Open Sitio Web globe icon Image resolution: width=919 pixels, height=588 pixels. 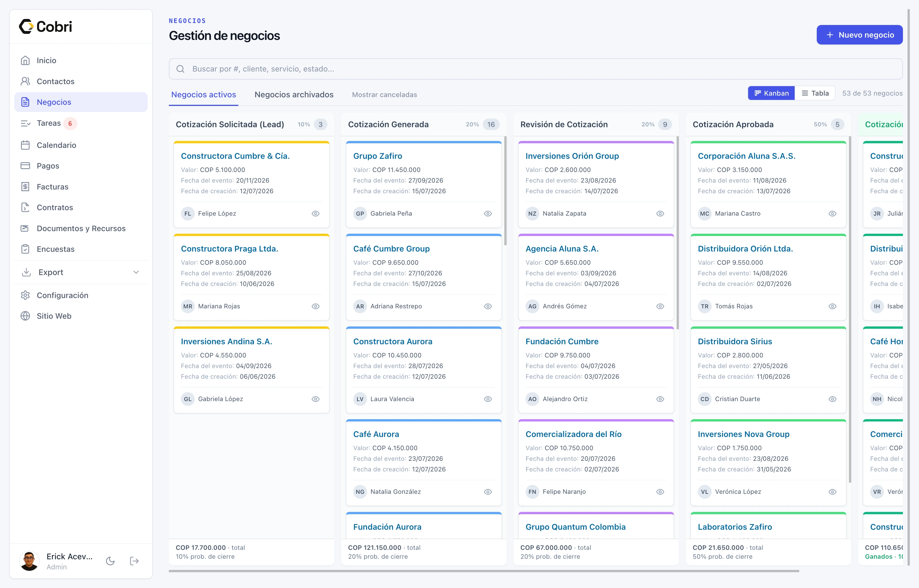(x=25, y=316)
